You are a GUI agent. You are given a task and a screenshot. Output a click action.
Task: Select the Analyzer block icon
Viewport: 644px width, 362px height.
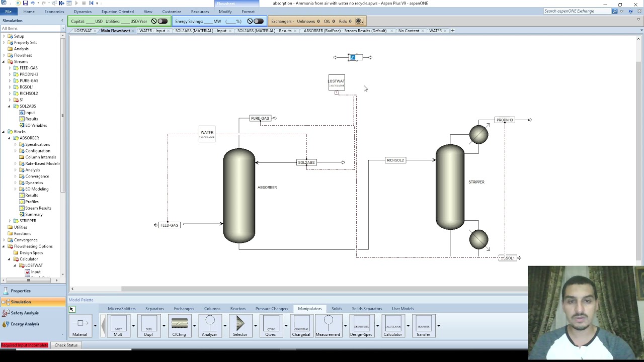(x=209, y=326)
